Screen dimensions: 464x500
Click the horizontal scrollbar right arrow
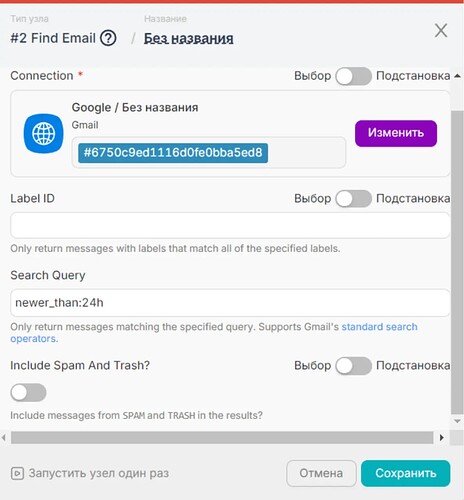[x=442, y=438]
